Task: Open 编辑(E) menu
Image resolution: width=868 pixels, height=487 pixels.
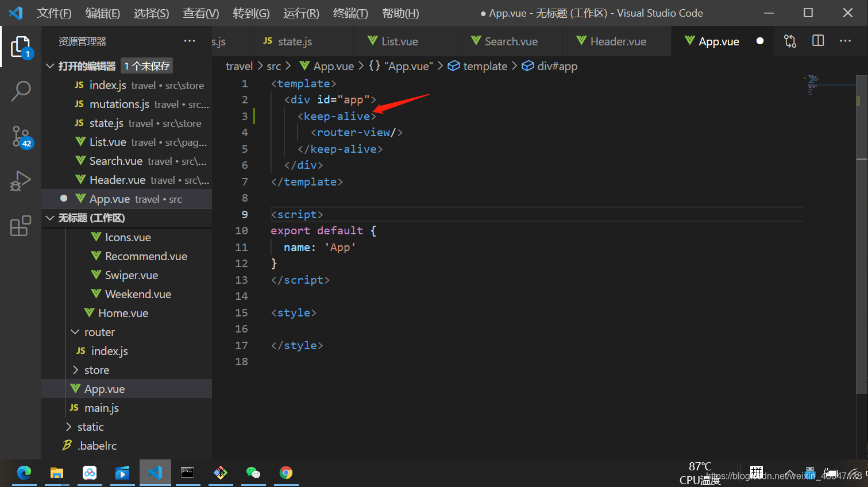Action: pyautogui.click(x=103, y=13)
